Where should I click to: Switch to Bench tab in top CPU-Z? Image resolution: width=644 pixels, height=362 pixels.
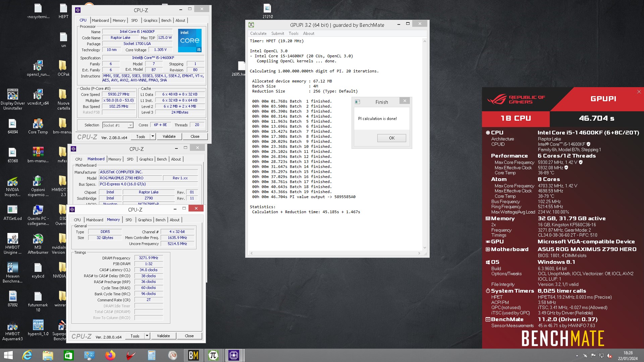coord(166,20)
